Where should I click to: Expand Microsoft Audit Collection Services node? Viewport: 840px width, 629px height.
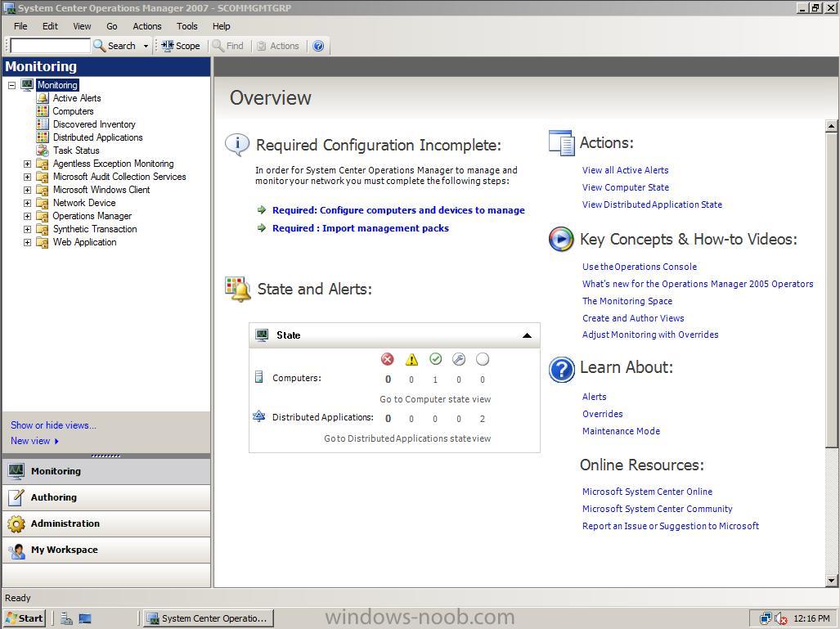27,177
